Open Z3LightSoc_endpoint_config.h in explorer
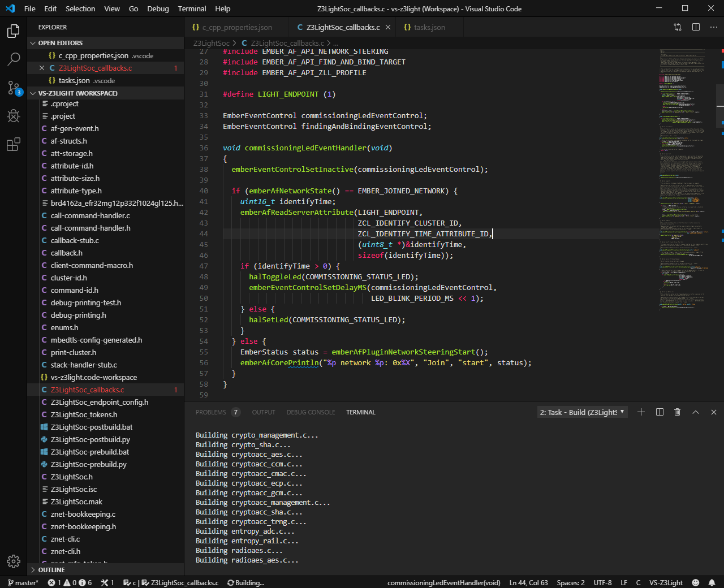 click(105, 402)
